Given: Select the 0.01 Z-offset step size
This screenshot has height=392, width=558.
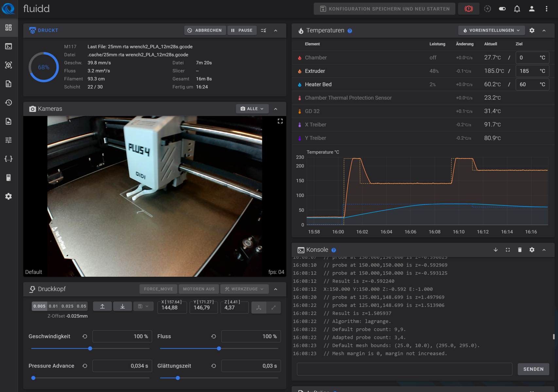Looking at the screenshot, I should tap(53, 306).
